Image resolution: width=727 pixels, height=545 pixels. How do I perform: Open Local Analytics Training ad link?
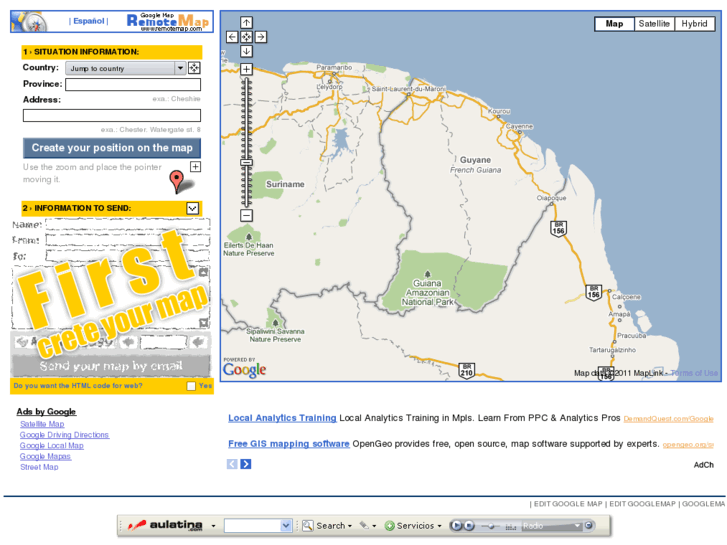tap(282, 418)
